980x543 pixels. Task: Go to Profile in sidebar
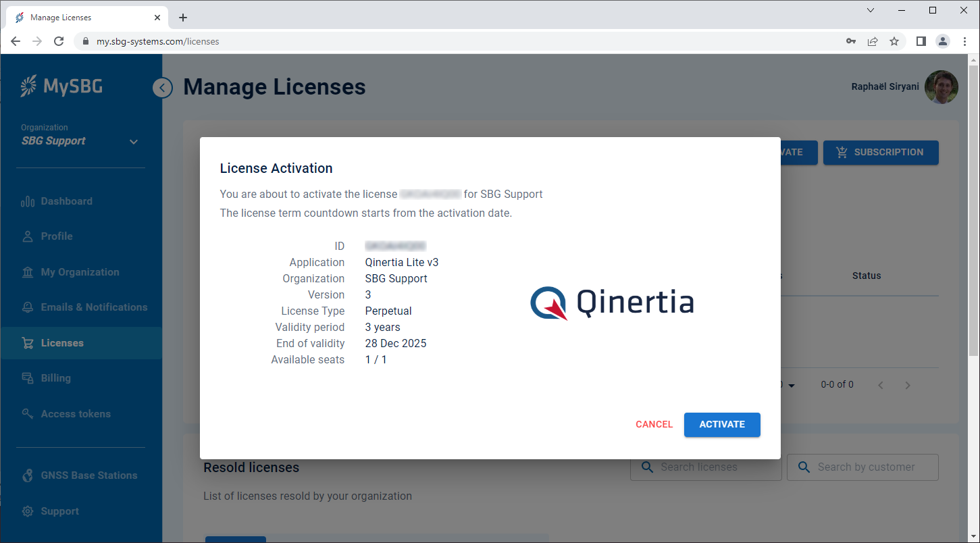57,236
